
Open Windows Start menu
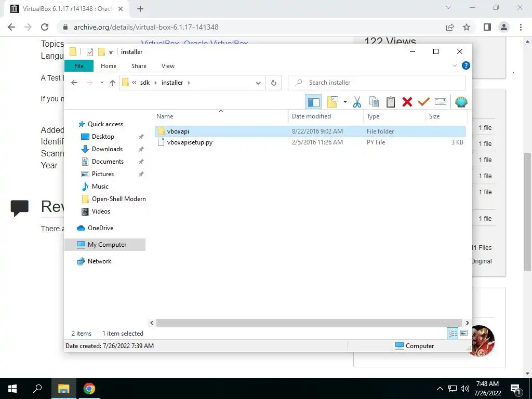click(12, 389)
